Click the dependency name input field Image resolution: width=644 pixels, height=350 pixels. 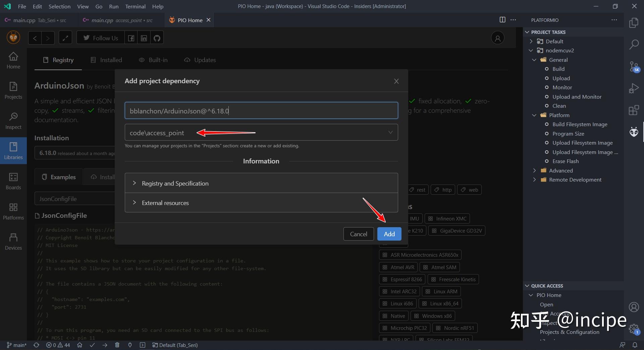click(x=261, y=110)
